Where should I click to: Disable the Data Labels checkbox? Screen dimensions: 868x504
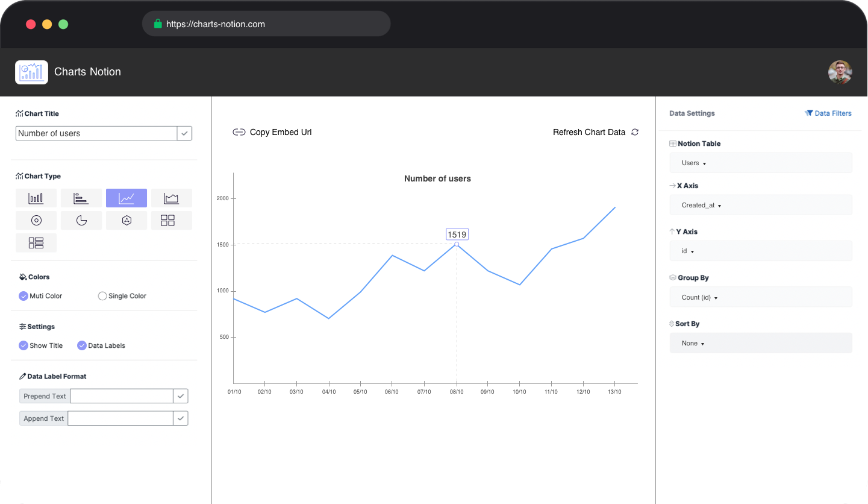click(x=82, y=345)
